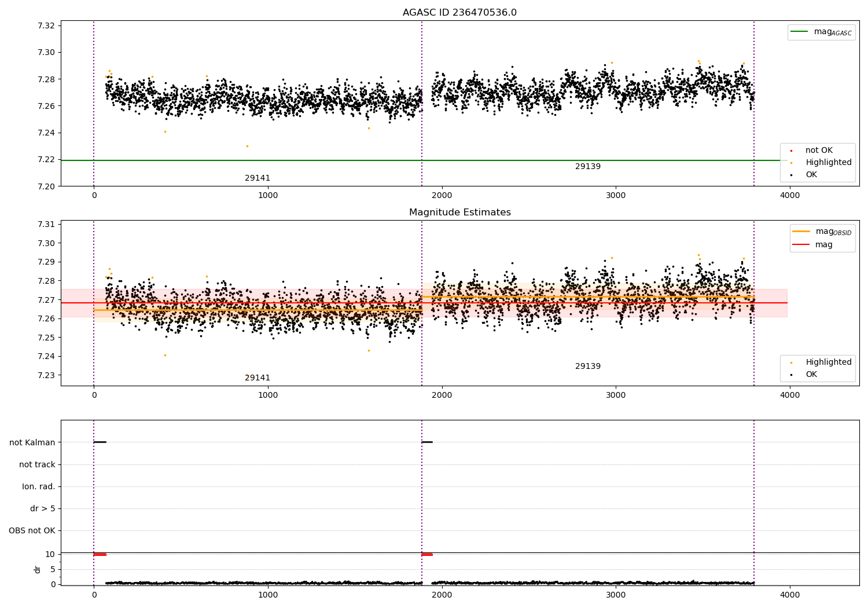Click "Highlighted" in the Magnitude Estimates legend

click(828, 362)
